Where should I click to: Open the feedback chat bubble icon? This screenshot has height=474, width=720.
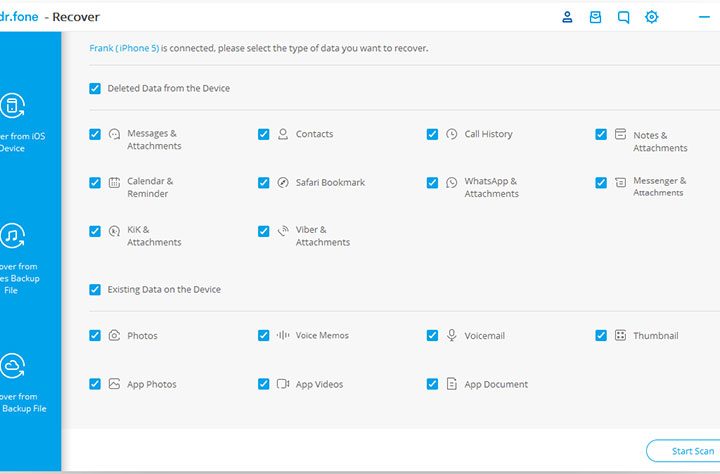(624, 17)
